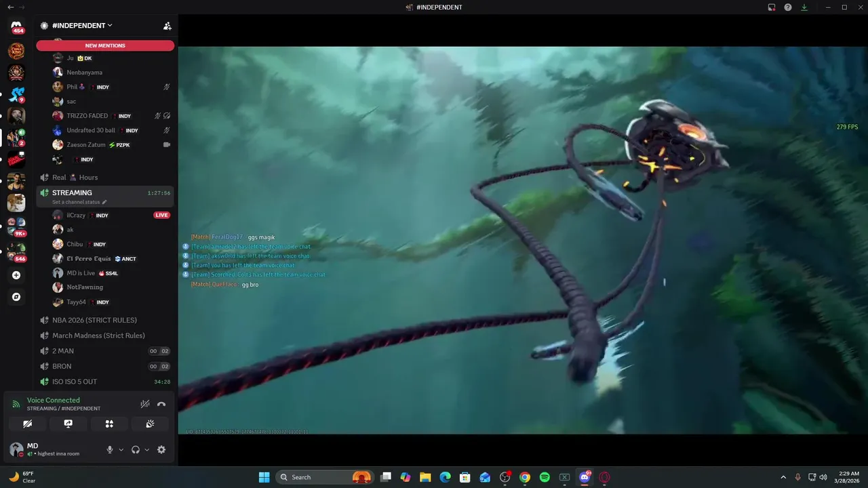Jump to NEW MENTIONS
868x488 pixels.
click(105, 45)
